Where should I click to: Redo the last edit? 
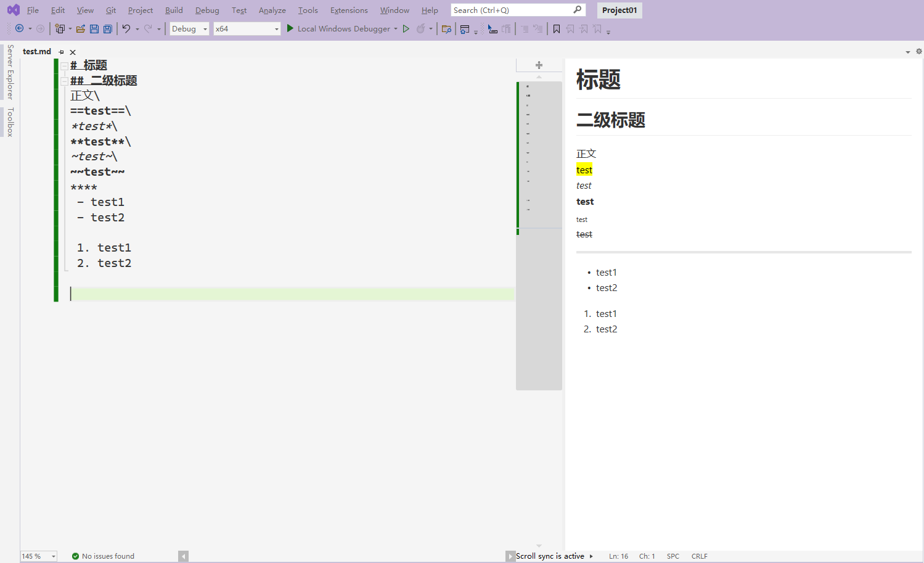pos(147,28)
